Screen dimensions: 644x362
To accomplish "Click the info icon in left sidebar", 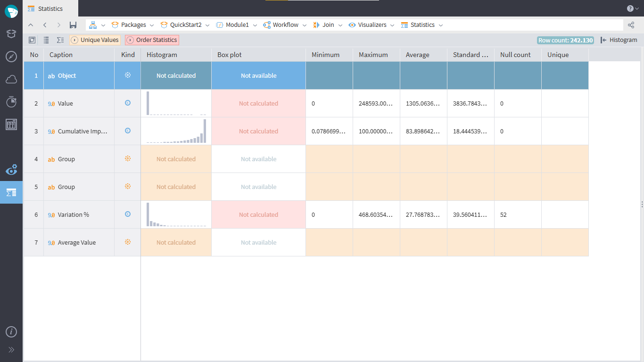I will [11, 332].
